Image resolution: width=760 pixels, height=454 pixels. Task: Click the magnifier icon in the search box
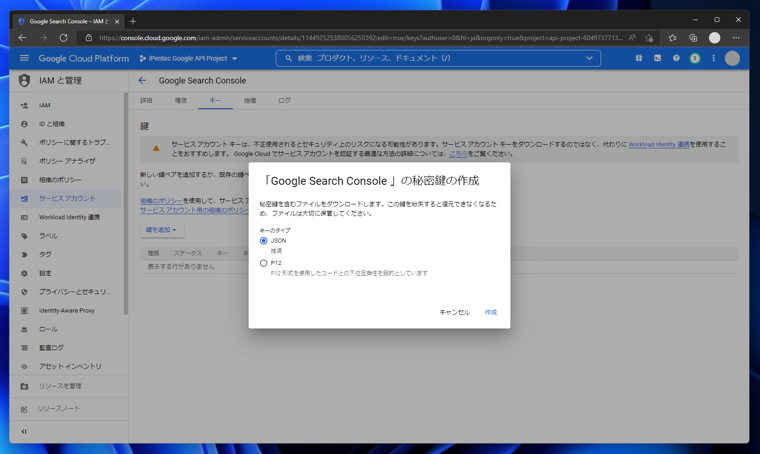tap(288, 58)
